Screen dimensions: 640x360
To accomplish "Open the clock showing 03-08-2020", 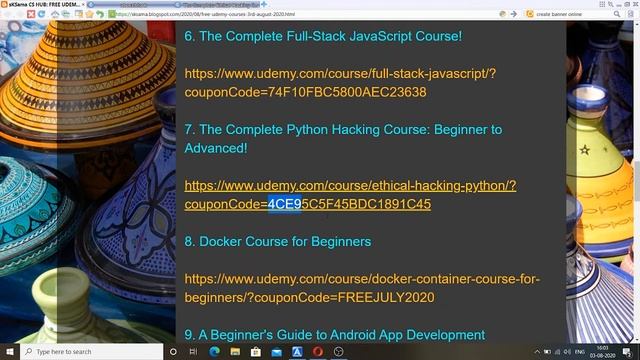I will [602, 351].
